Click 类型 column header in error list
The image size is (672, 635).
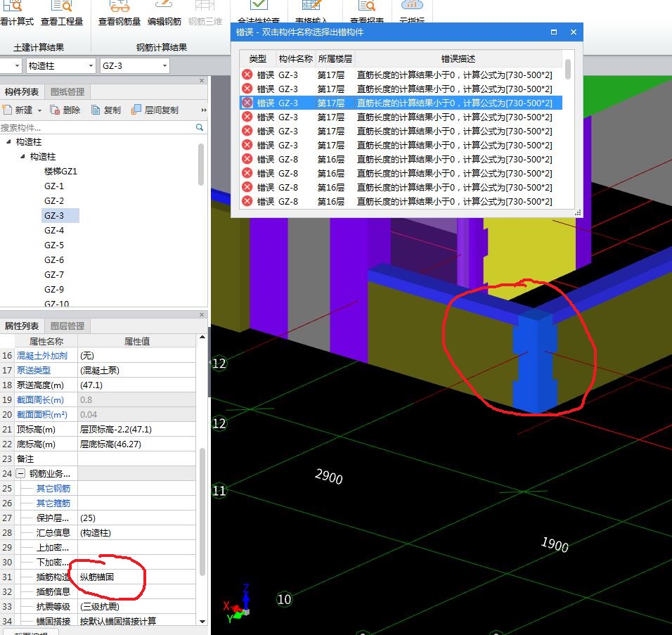(257, 59)
